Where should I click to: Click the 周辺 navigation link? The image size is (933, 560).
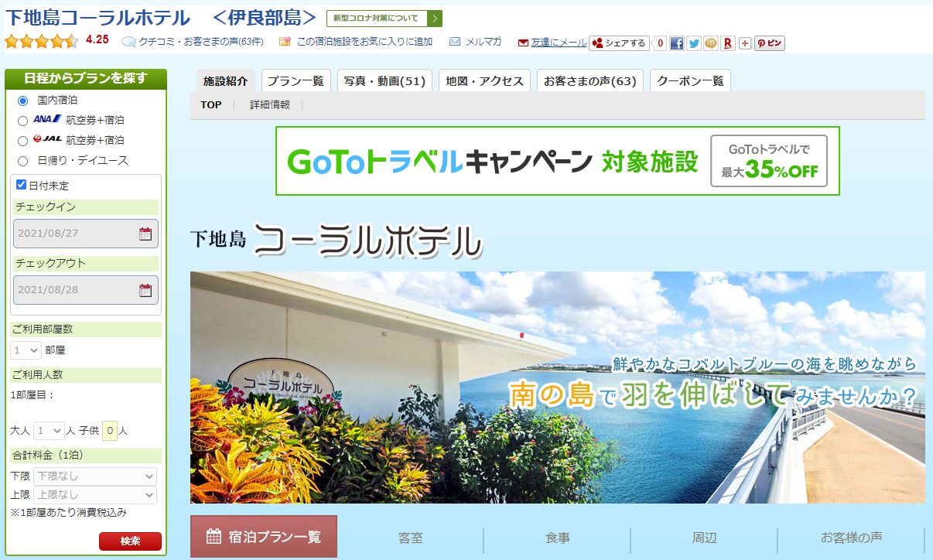704,538
